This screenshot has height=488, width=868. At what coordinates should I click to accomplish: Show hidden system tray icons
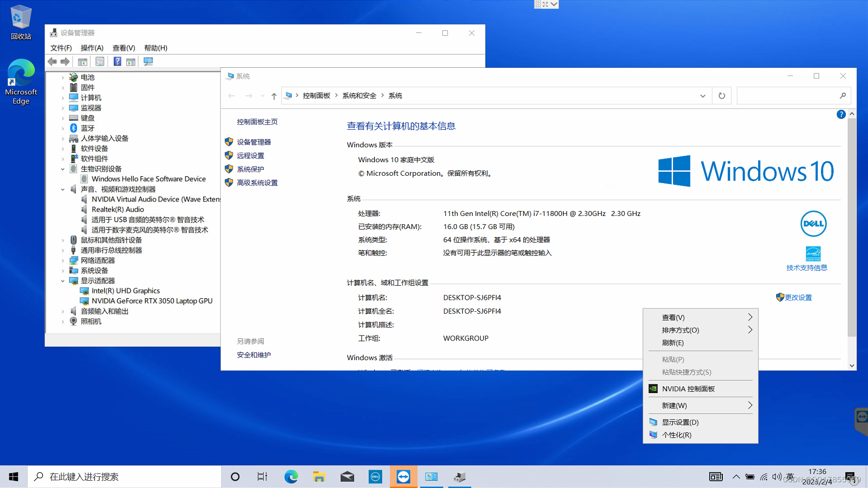click(736, 477)
